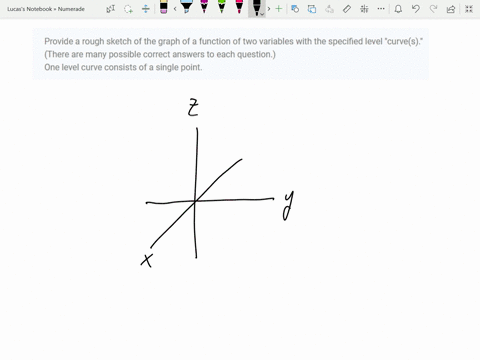This screenshot has height=360, width=480.
Task: Click the ink to text icon
Action: [x=329, y=9]
